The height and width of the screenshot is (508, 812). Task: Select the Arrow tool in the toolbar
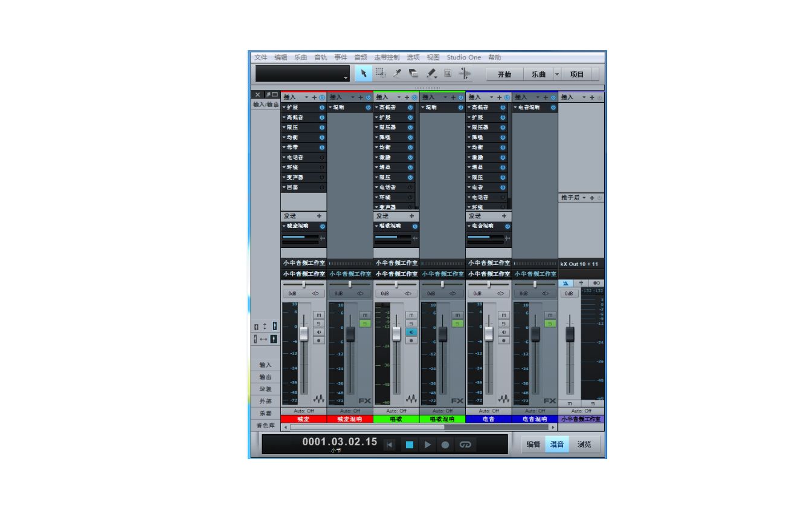pos(363,74)
